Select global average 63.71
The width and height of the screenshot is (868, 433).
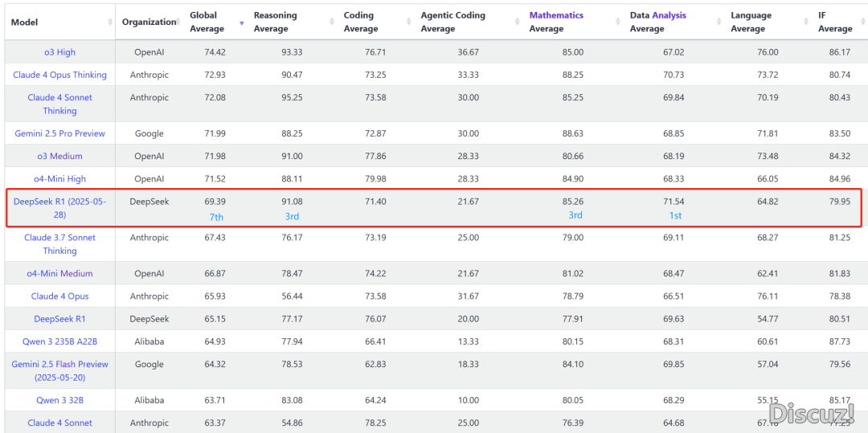(x=215, y=400)
